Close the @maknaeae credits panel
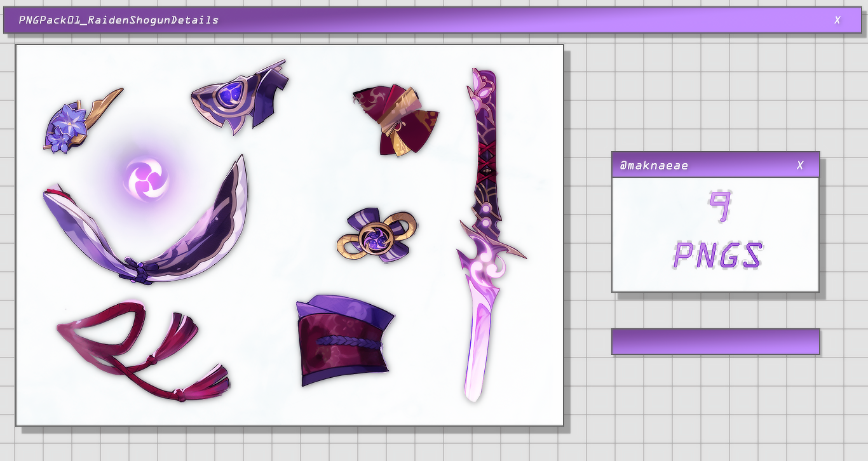This screenshot has width=868, height=461. 799,165
